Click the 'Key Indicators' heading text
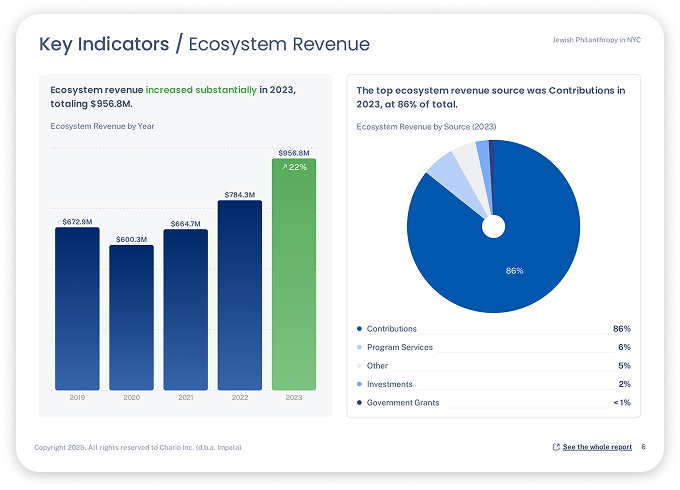The image size is (680, 490). click(105, 44)
